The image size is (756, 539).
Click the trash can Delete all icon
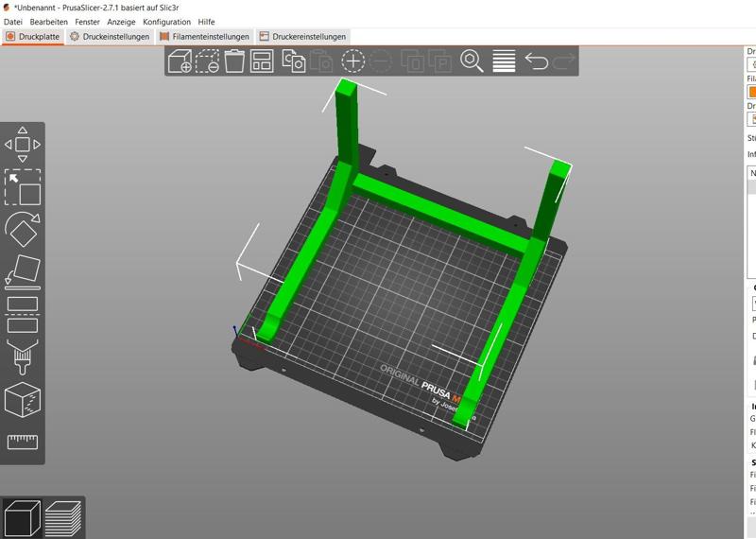234,61
